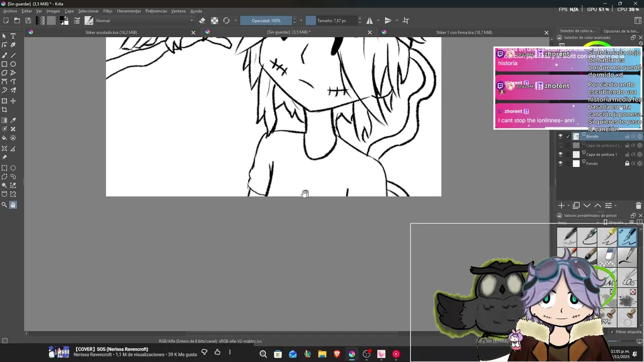Select the Rectangle shape tool

click(5, 64)
